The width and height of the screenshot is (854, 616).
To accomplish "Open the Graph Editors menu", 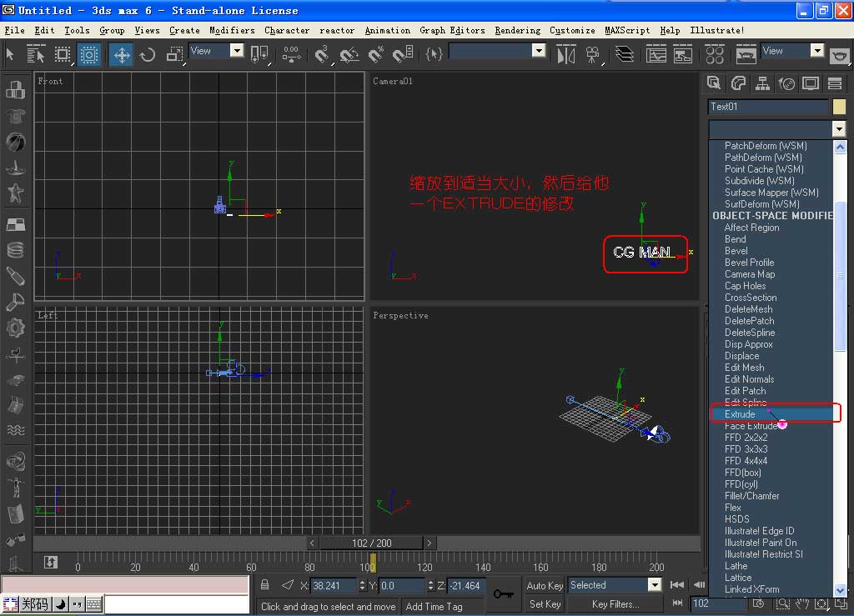I will point(452,31).
